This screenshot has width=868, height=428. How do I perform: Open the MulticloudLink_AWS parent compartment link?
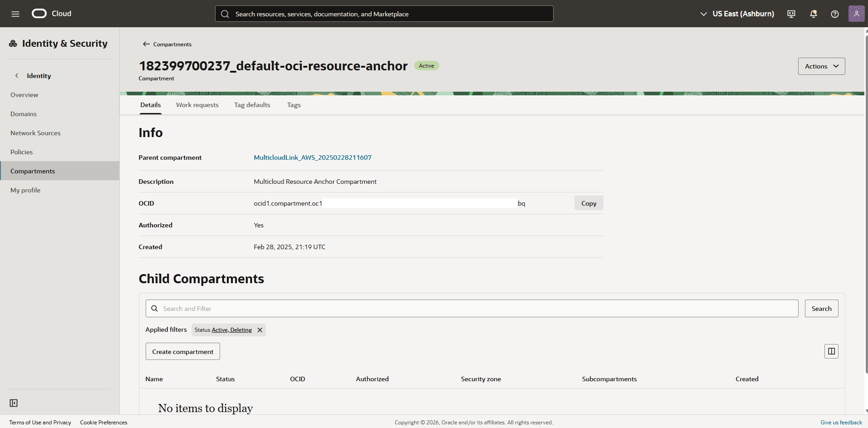coord(313,157)
